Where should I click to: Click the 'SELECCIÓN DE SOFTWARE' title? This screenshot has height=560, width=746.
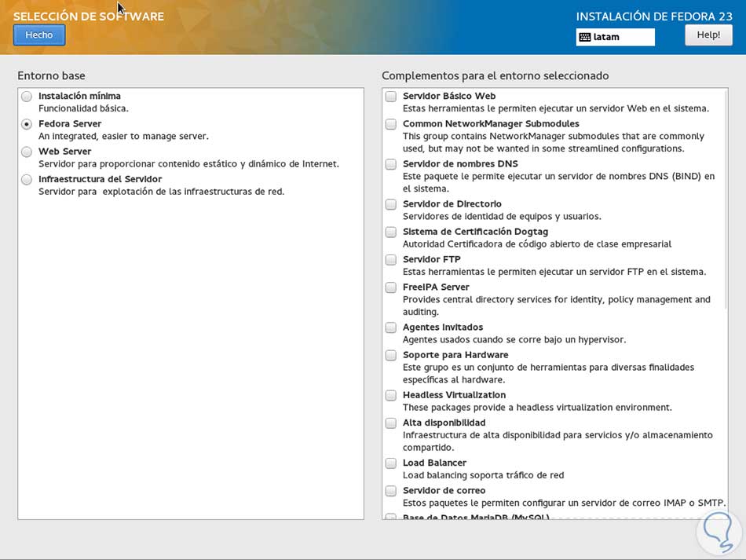[x=89, y=16]
